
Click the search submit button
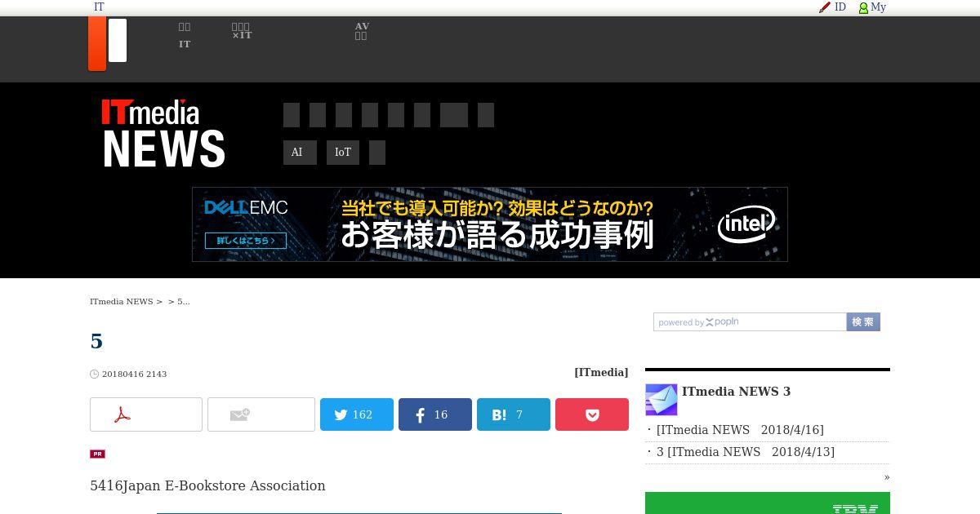click(x=863, y=322)
